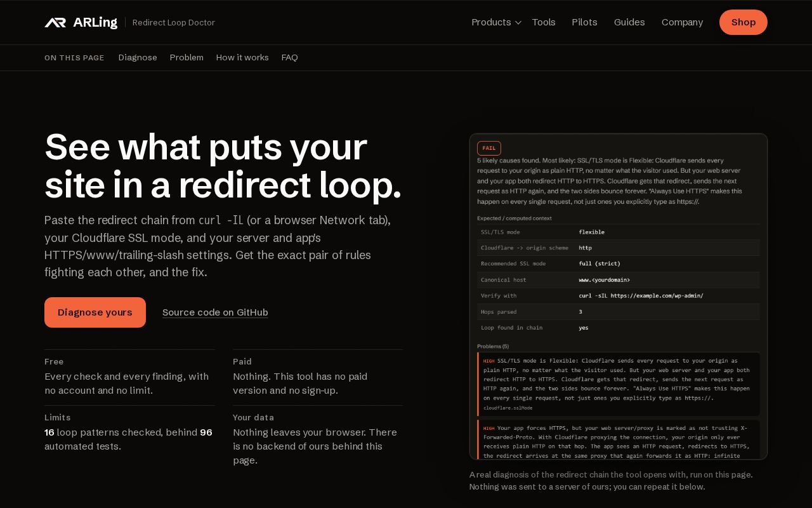The width and height of the screenshot is (812, 508).
Task: Click the ARLing logo icon
Action: 55,22
